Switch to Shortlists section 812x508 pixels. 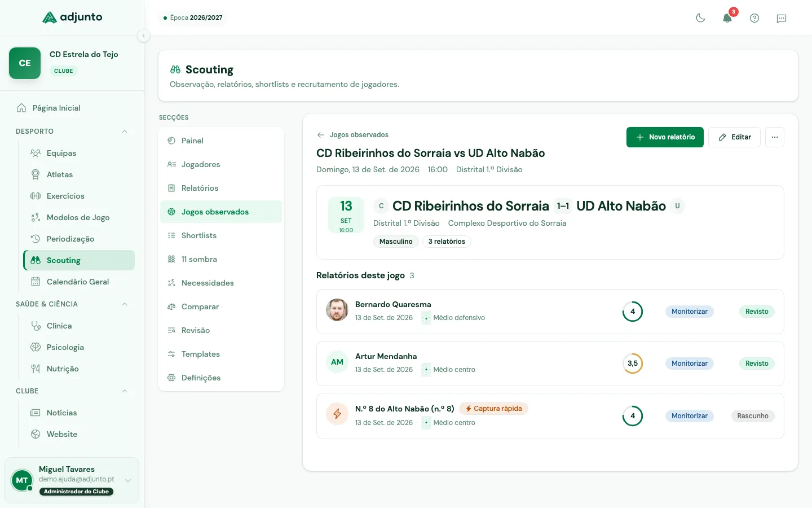pos(221,235)
